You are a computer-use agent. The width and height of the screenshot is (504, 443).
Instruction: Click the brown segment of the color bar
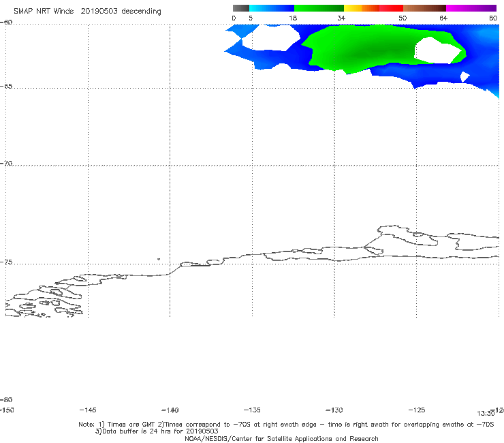(424, 8)
